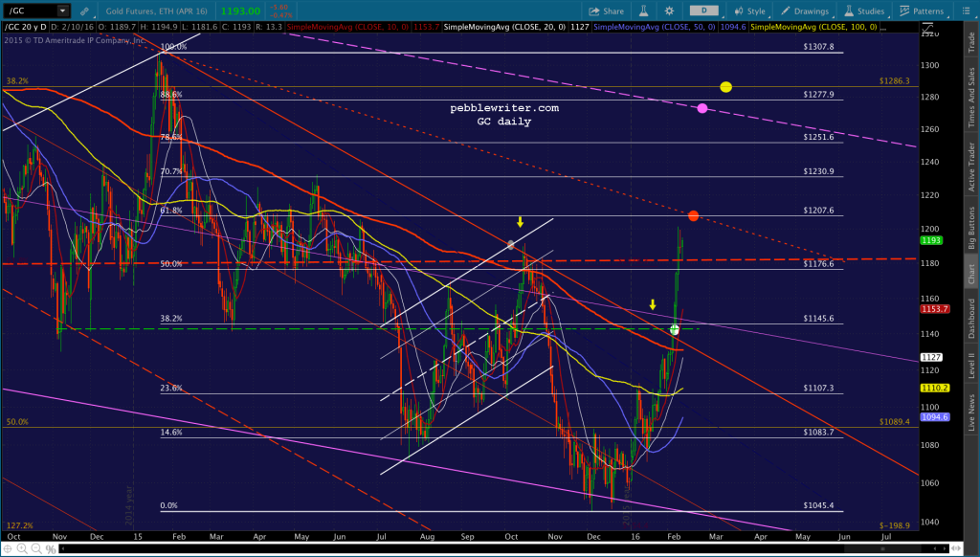Click the price axis scale icon
Screen dimensions: 980x557
coord(928,29)
